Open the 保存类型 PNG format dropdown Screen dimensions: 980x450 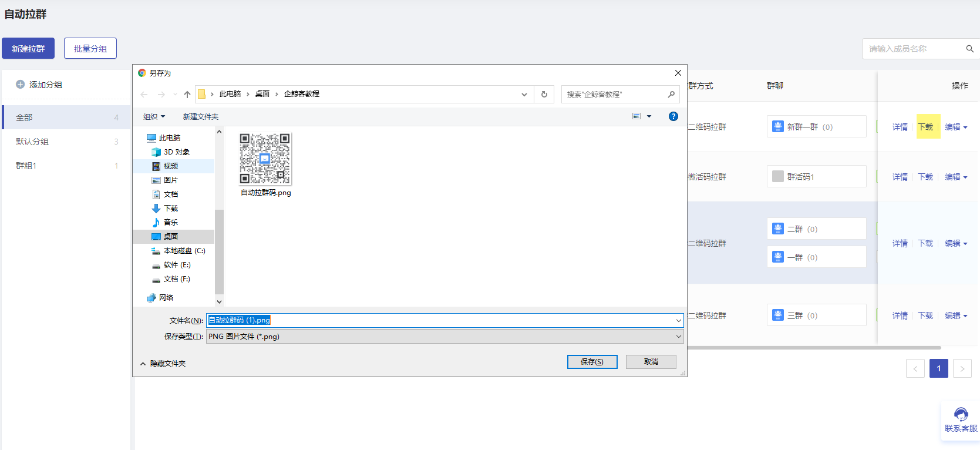point(445,337)
